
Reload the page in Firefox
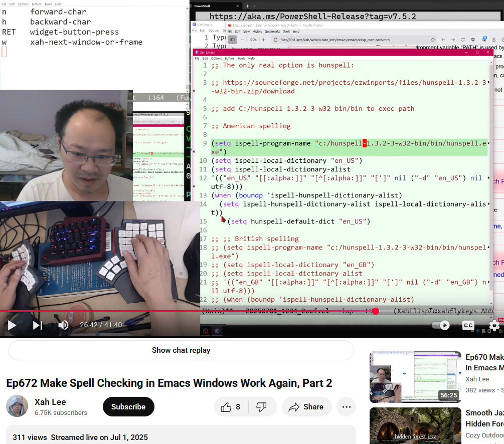[x=463, y=40]
